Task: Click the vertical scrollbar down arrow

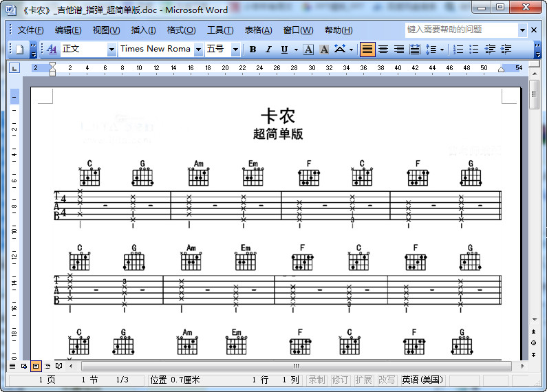Action: pyautogui.click(x=534, y=320)
